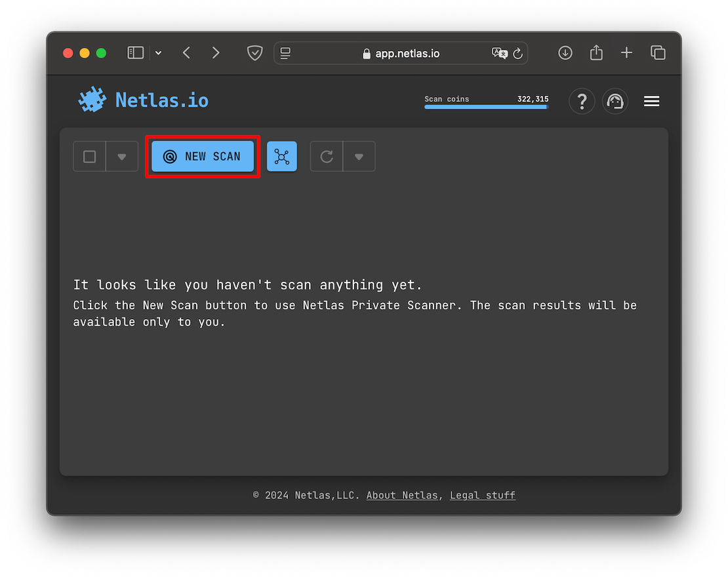Expand the dropdown next to refresh button
Screen dimensions: 728x577
pyautogui.click(x=359, y=157)
